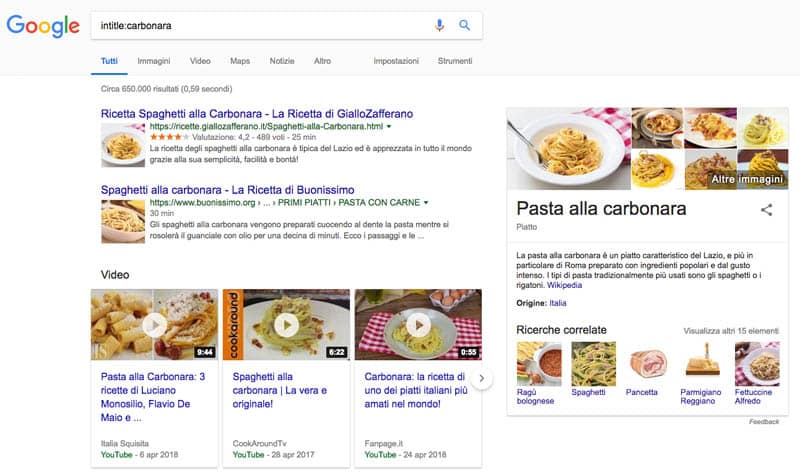Click the Buonissimo result thumbnail
The width and height of the screenshot is (800, 473).
tap(123, 221)
